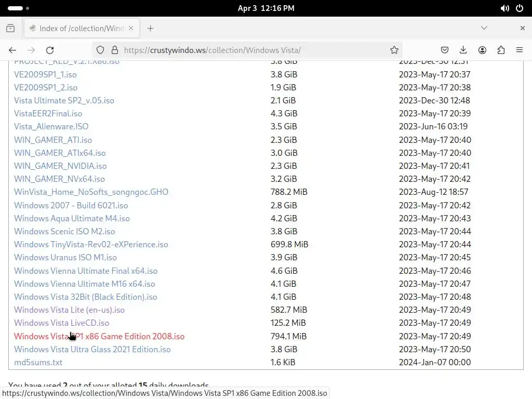Click the date 2024-Jan-07 00:00
This screenshot has width=532, height=399.
tap(435, 362)
